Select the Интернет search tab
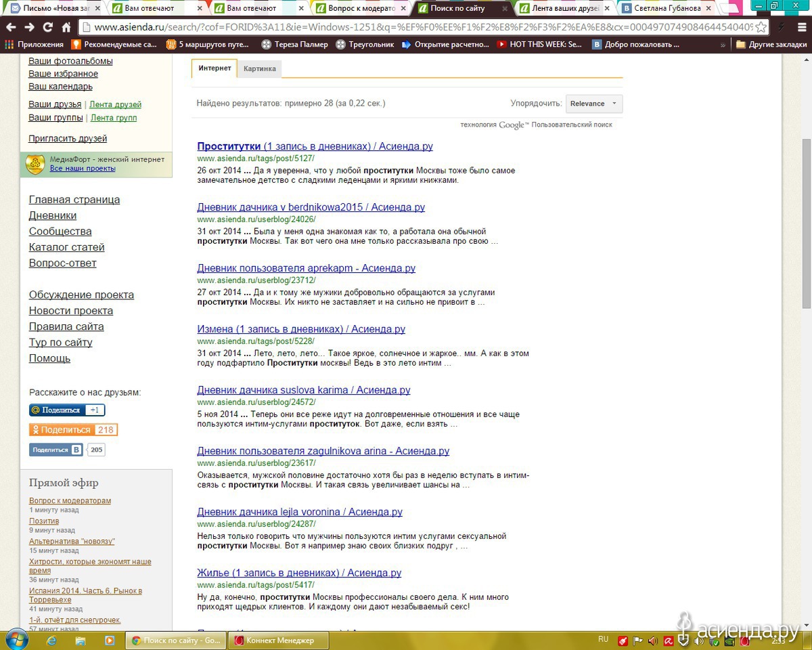This screenshot has height=650, width=812. click(x=215, y=68)
